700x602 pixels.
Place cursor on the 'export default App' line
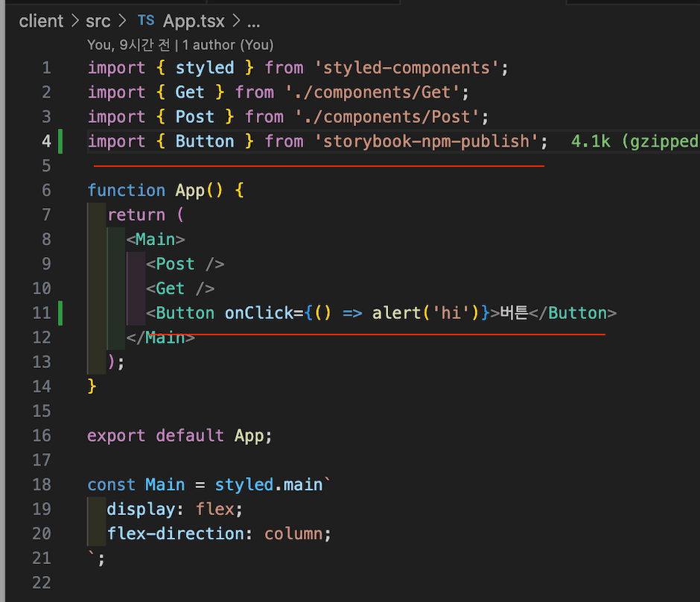pos(179,435)
